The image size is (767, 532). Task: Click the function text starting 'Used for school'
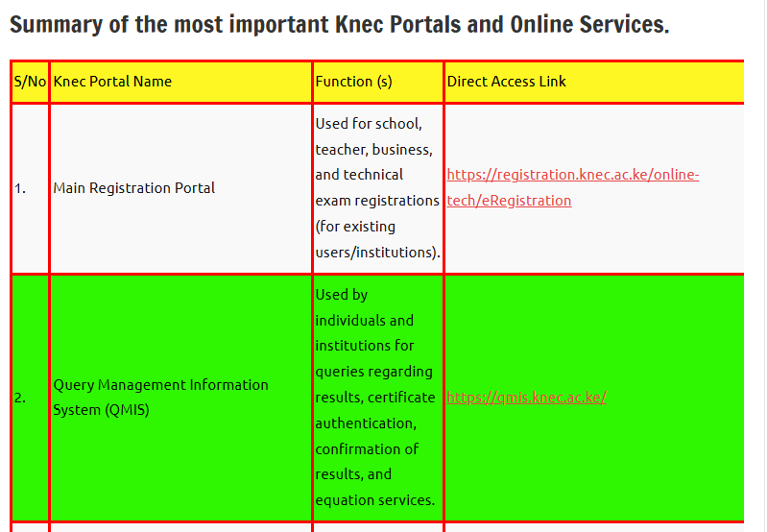point(377,188)
